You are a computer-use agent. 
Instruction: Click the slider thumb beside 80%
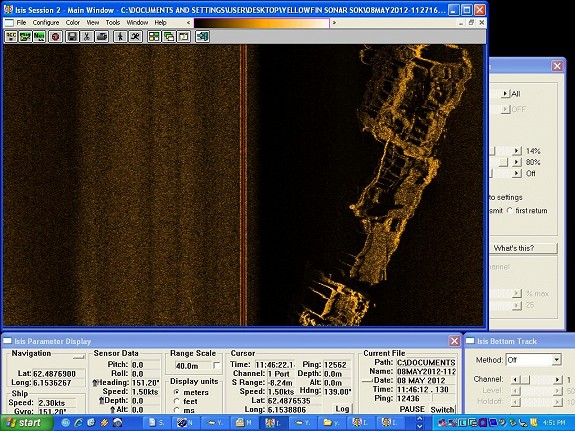click(x=504, y=162)
